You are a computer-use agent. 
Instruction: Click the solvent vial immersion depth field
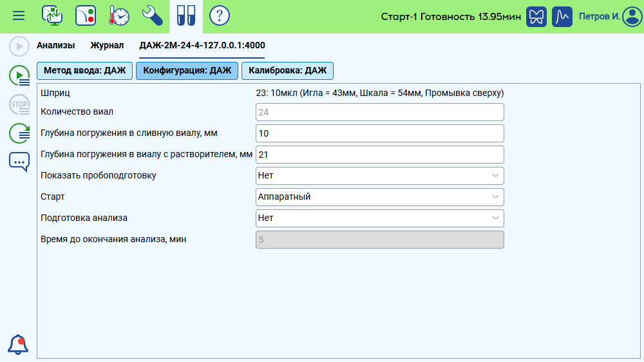tap(379, 155)
